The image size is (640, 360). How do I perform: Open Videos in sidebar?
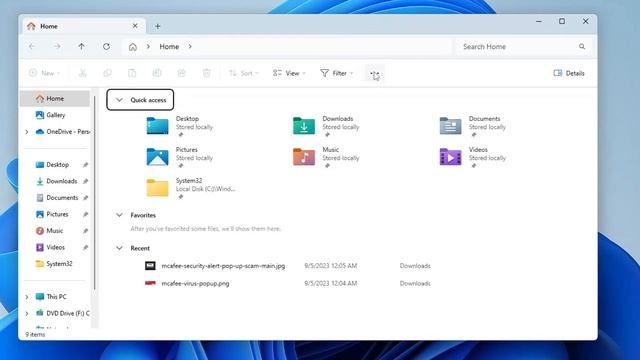[56, 247]
